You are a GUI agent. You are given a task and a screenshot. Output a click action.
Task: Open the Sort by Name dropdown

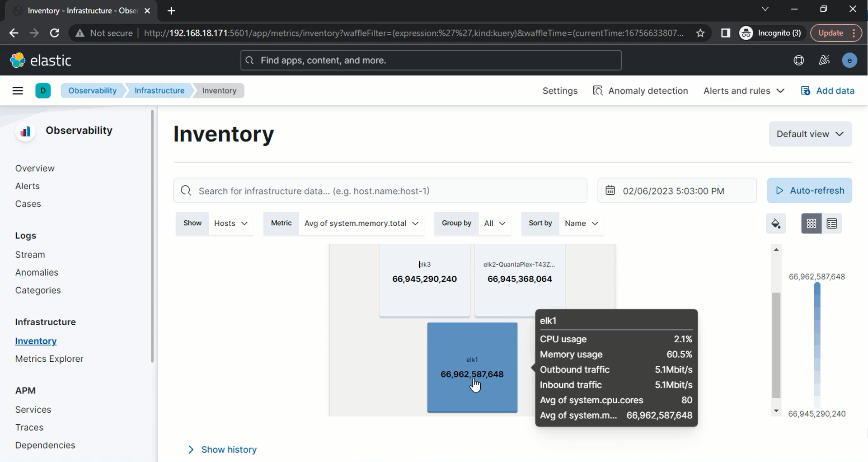[x=581, y=223]
